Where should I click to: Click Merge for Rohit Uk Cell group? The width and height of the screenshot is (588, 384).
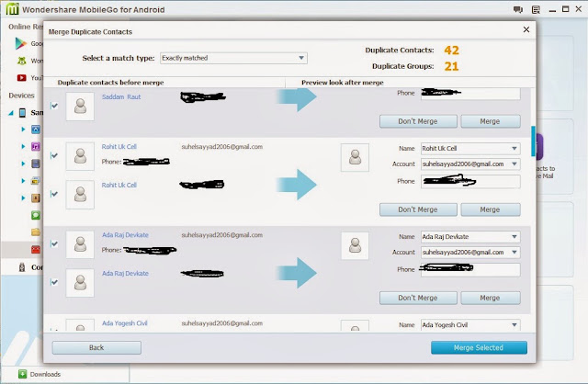pos(490,209)
